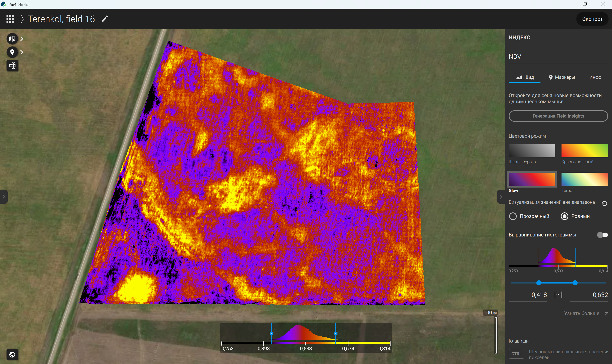Click the CTRL key hint
Screen dimensions: 612x364
click(516, 354)
